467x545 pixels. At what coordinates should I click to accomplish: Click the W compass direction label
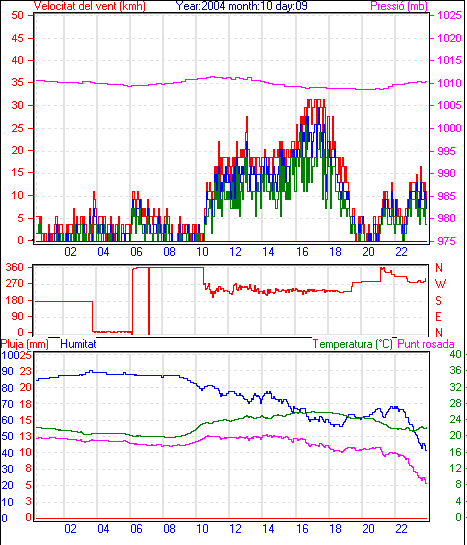(x=440, y=284)
